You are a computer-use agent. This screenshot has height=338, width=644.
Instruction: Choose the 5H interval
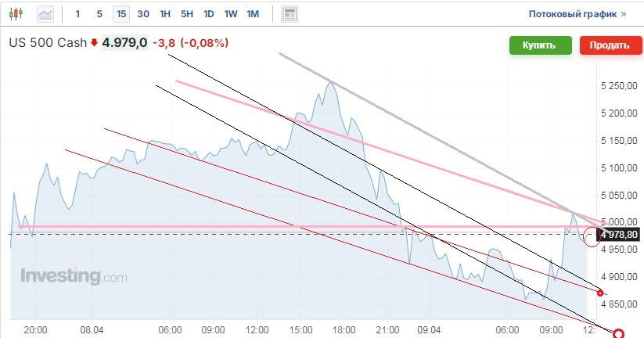pyautogui.click(x=187, y=14)
